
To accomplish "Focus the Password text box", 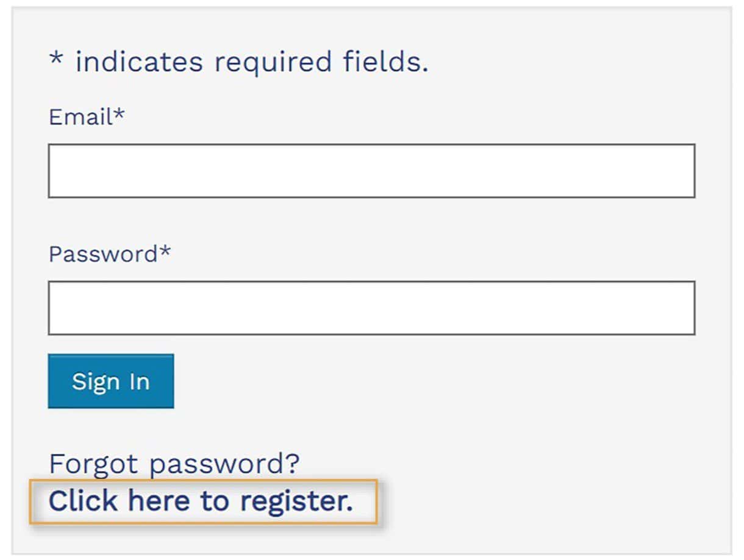I will point(371,308).
